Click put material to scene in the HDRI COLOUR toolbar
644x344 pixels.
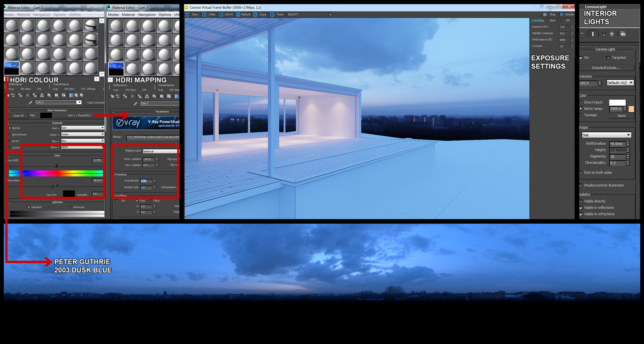[13, 96]
